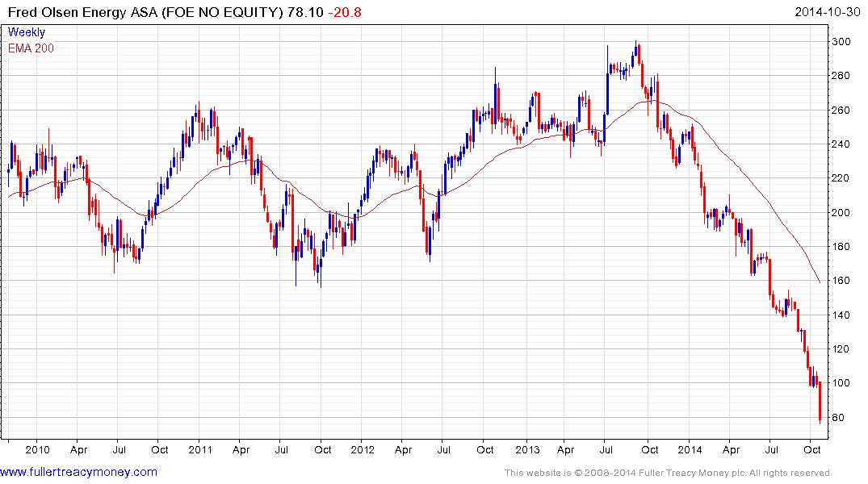
Task: Select the 100 price axis label
Action: click(841, 383)
